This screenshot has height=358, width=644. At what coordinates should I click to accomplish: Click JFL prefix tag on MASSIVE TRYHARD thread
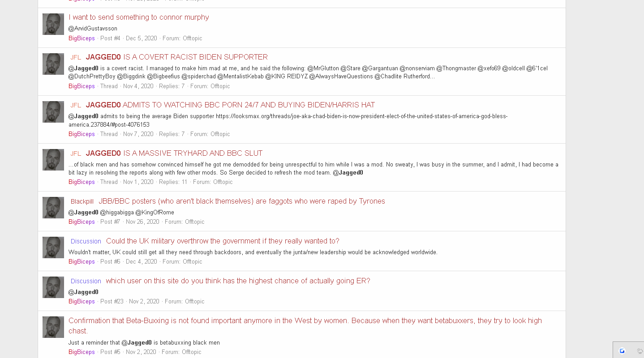point(76,153)
